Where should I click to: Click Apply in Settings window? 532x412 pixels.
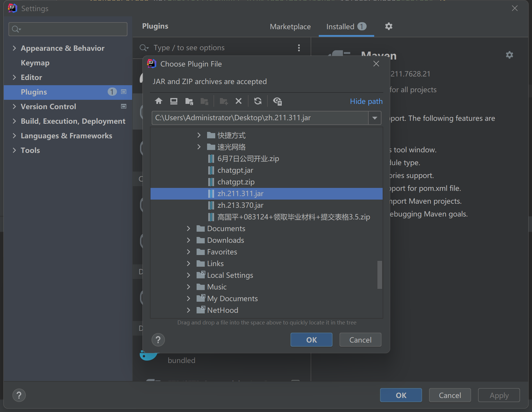[499, 395]
